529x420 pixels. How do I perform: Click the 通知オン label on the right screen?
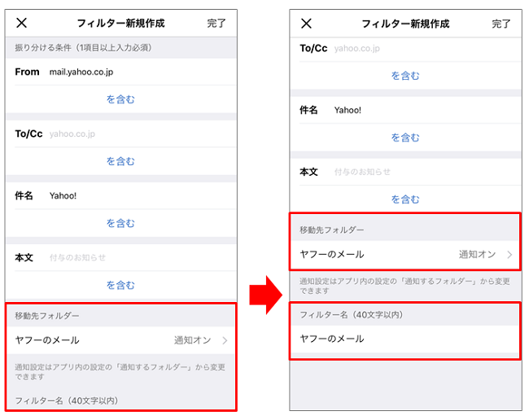[x=478, y=255]
